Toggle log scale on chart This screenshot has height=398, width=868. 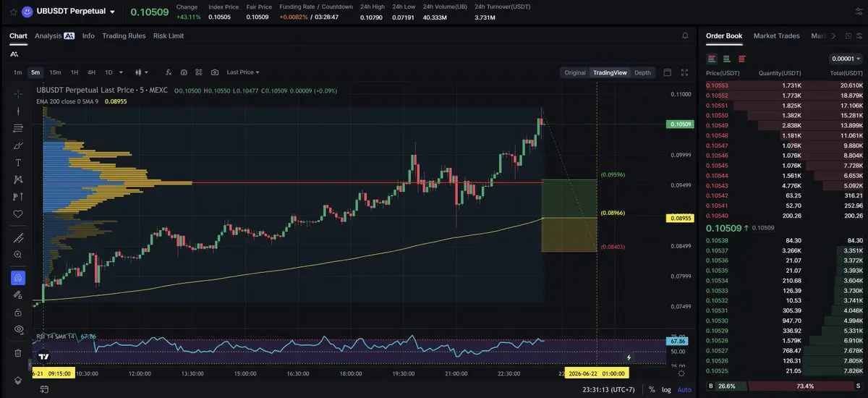[x=665, y=389]
